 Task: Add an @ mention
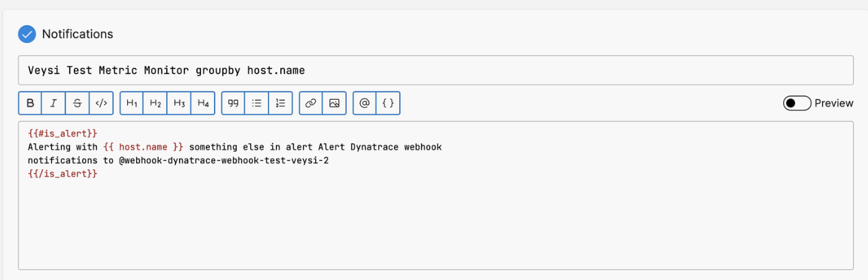364,103
